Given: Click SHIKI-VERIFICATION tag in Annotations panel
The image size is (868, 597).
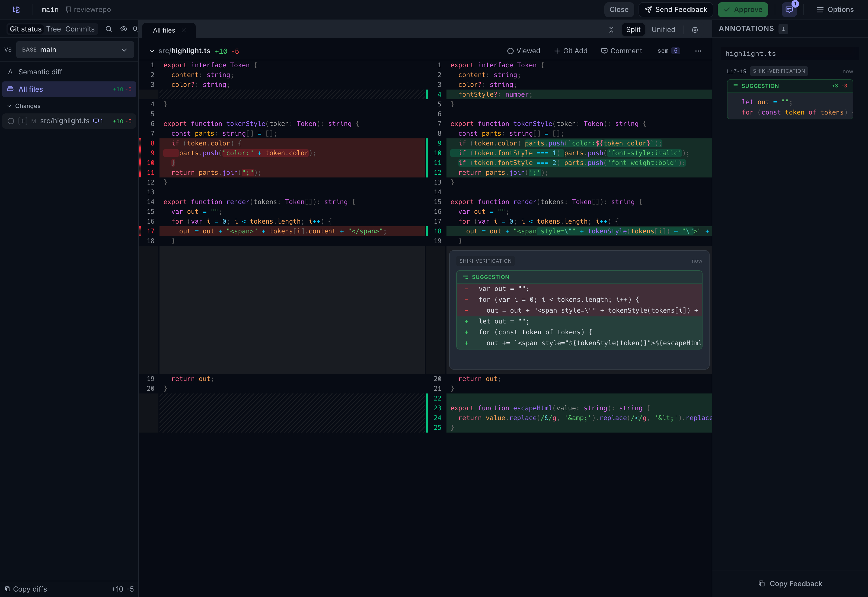Looking at the screenshot, I should [x=779, y=71].
